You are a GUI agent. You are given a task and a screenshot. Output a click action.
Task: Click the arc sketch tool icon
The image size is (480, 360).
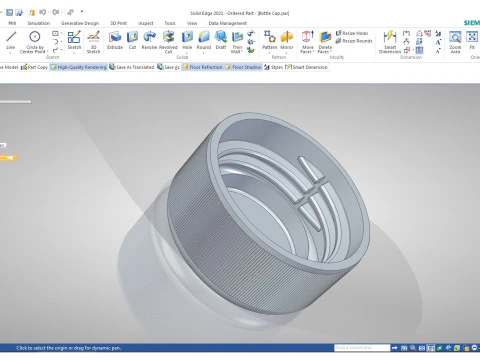tap(55, 42)
